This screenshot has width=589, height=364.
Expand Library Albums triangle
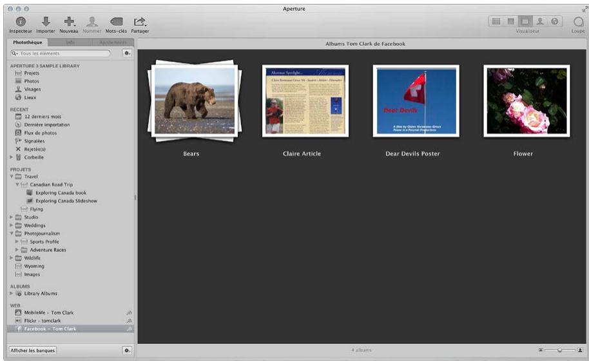point(11,293)
